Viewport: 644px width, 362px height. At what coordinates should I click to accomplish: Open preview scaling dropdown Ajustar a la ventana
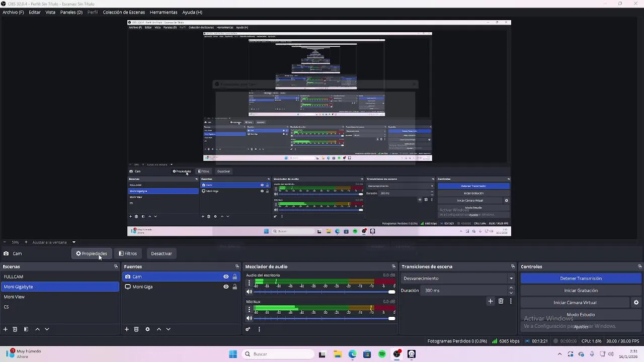click(x=54, y=242)
